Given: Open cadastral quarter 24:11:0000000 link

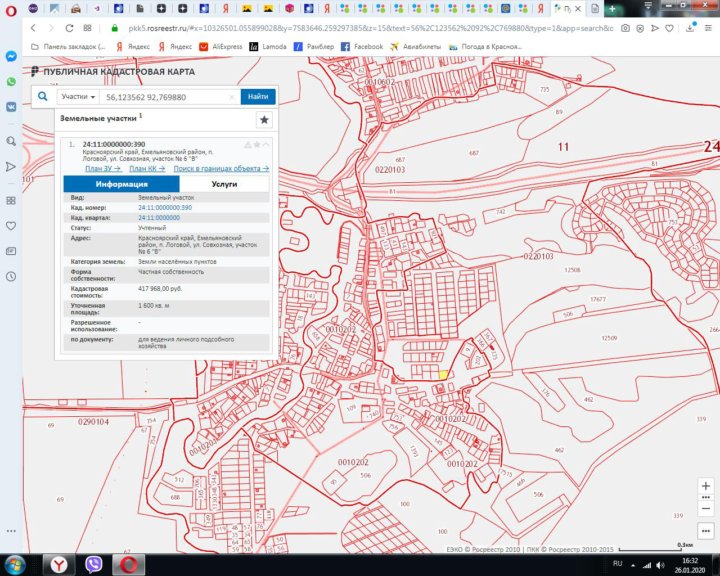Looking at the screenshot, I should click(159, 217).
